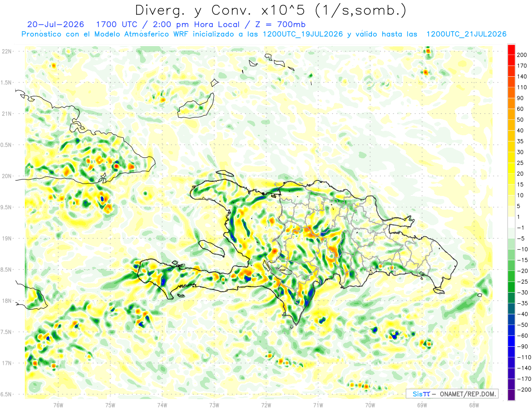Click the '72W' longitude label

(x=266, y=405)
